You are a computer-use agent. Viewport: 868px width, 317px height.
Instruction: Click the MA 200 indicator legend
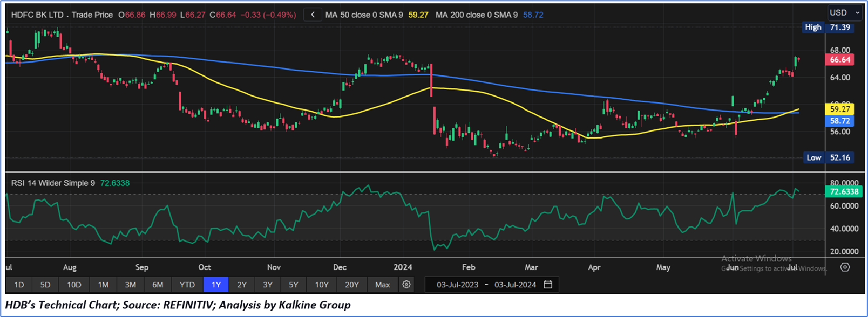pyautogui.click(x=478, y=15)
